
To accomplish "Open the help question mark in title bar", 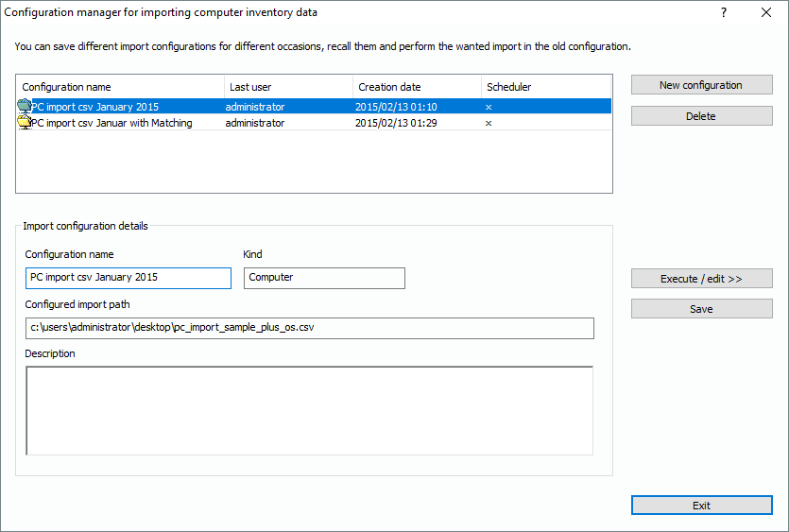I will click(724, 12).
